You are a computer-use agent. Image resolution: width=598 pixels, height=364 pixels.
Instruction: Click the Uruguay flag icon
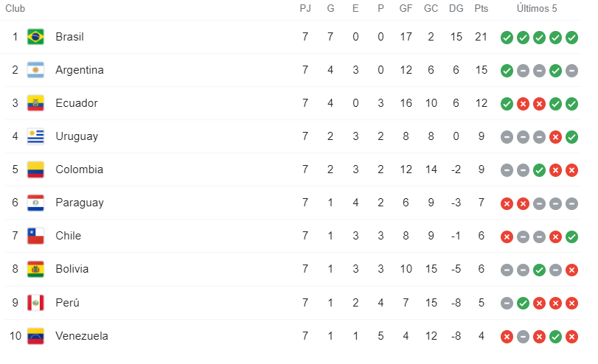tap(35, 136)
